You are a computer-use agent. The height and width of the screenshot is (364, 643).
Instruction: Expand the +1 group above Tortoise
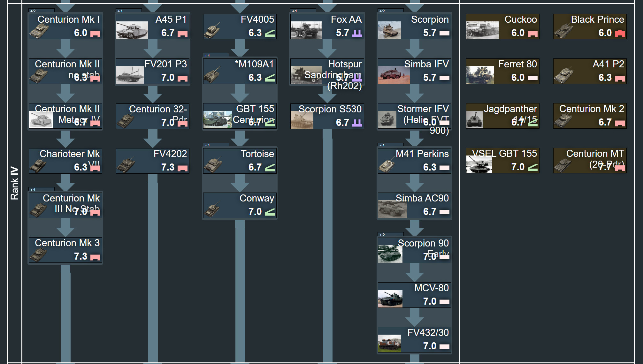click(x=216, y=145)
